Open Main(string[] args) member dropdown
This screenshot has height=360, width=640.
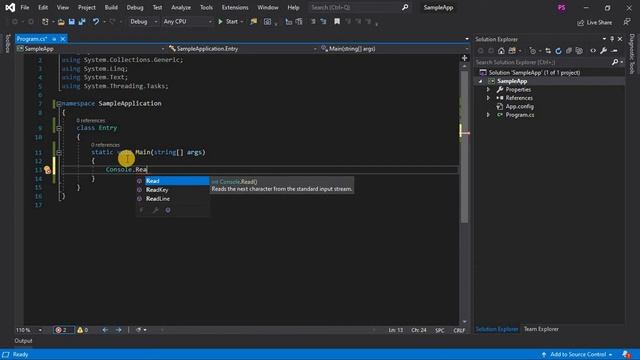point(394,49)
